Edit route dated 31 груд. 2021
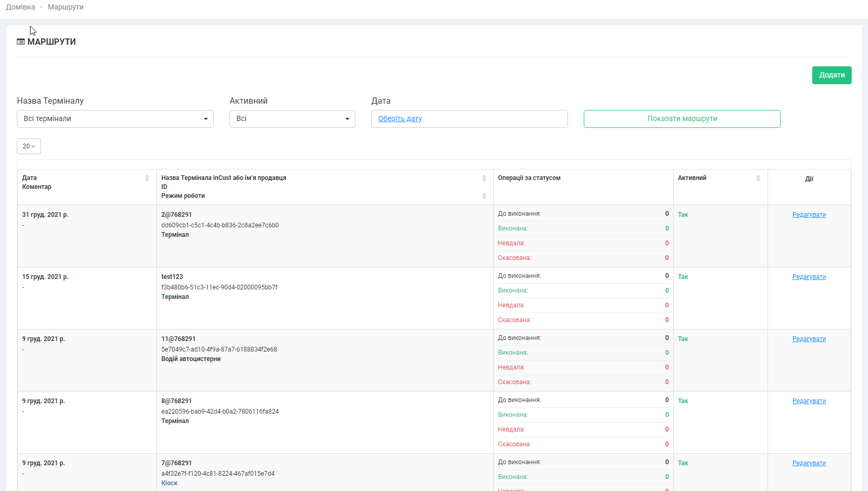 809,215
